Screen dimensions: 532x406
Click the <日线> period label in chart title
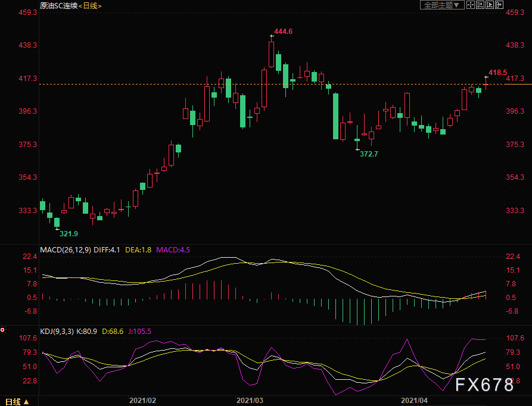click(89, 5)
